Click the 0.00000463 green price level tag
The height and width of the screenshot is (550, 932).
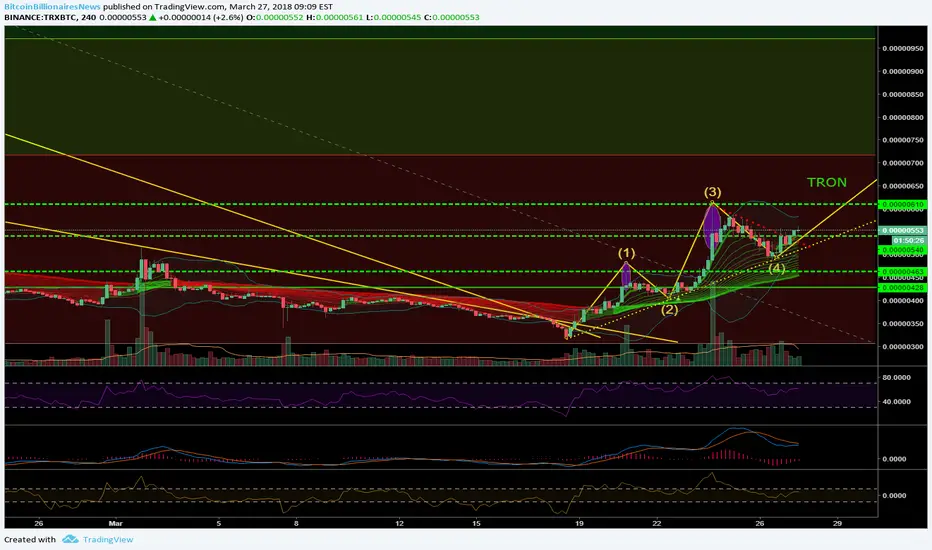click(902, 272)
